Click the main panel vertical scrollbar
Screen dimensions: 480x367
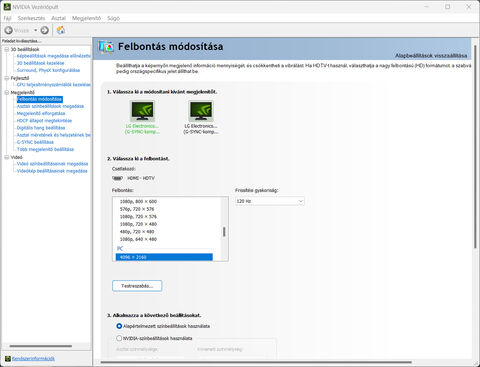(475, 147)
